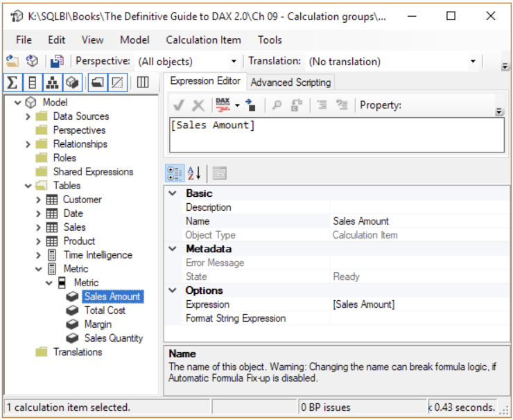Click the comment lines icon

coord(322,105)
